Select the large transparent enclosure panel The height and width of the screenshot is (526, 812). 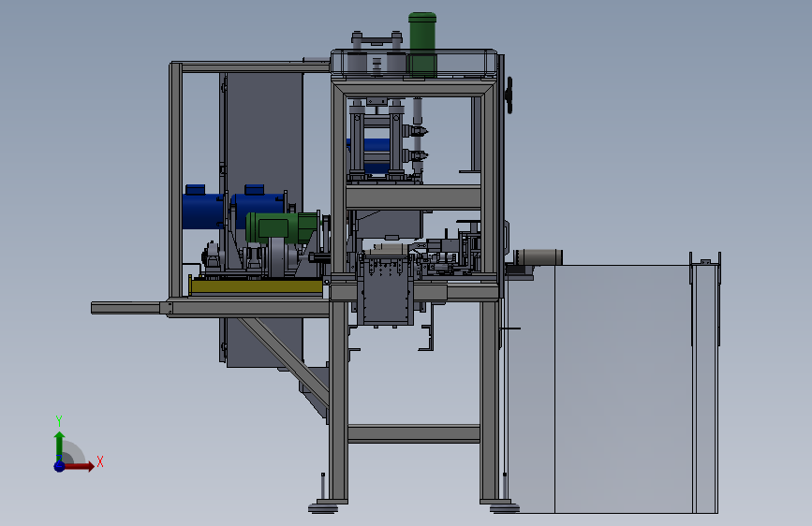click(x=624, y=388)
